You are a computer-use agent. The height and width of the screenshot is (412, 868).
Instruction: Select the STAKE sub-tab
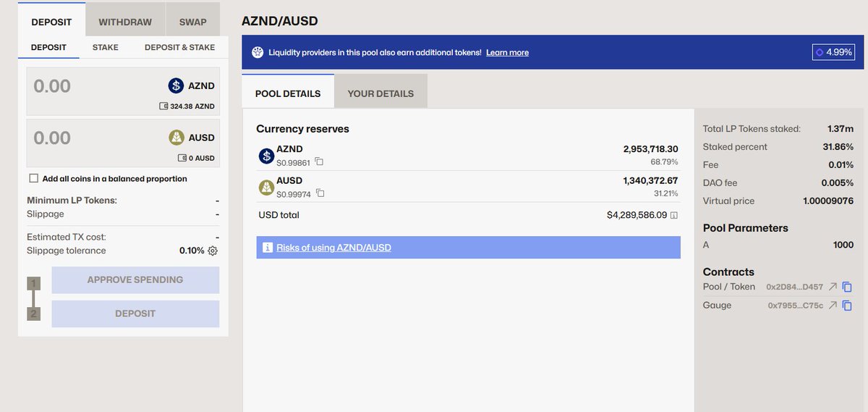[106, 47]
